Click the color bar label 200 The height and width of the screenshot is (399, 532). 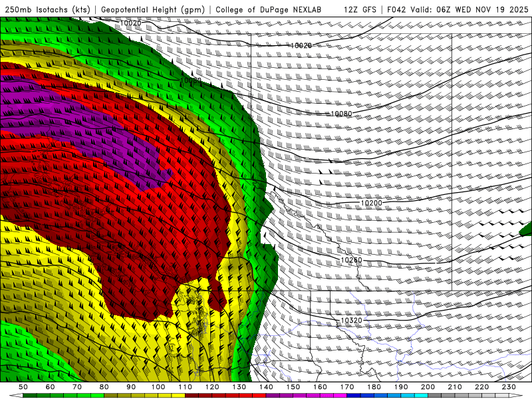tap(428, 387)
